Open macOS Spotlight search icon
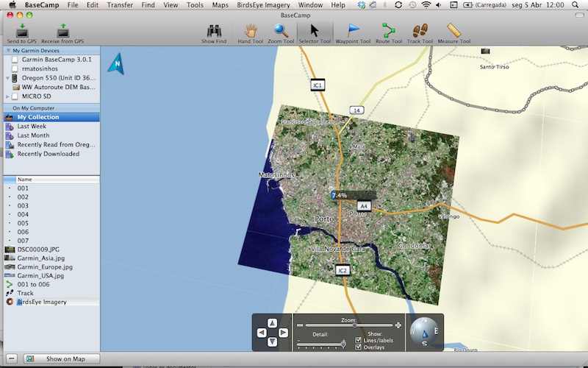Viewport: 588px width, 368px height. pyautogui.click(x=576, y=5)
